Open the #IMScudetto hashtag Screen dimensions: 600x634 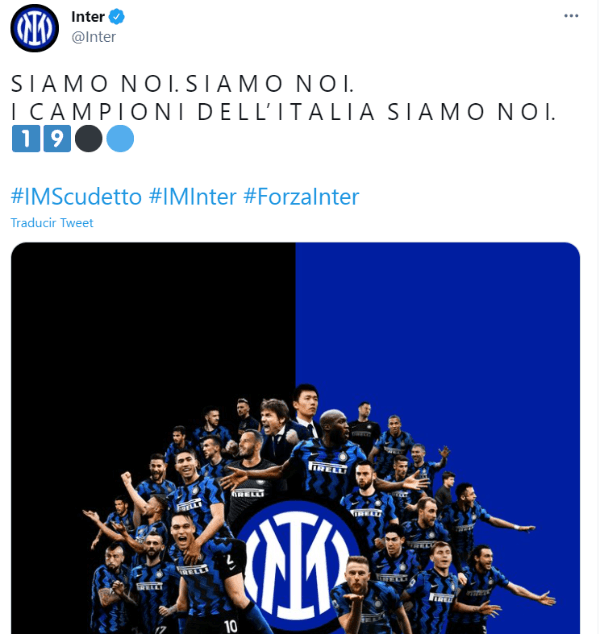(x=76, y=196)
